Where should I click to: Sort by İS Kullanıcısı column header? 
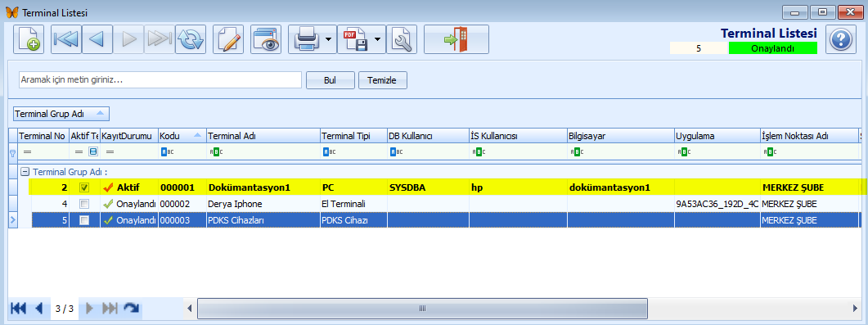[518, 136]
